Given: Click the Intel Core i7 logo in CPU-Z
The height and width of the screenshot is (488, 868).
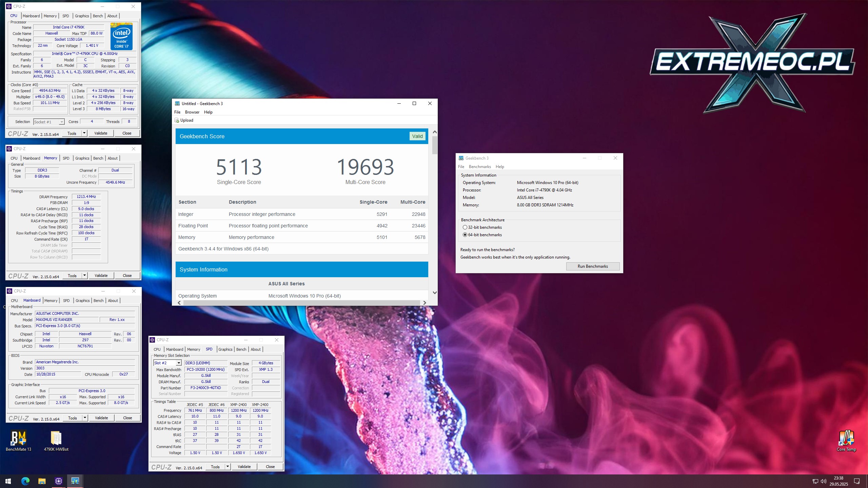Looking at the screenshot, I should pyautogui.click(x=121, y=36).
